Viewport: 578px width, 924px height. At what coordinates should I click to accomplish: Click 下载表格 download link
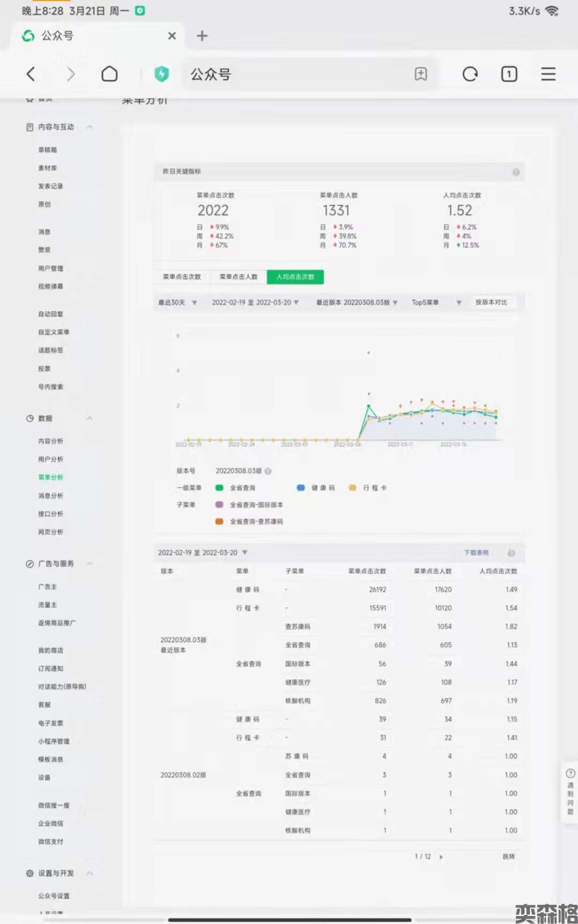pos(476,552)
